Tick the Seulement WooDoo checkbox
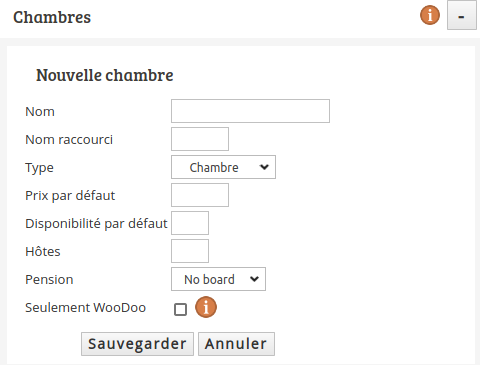Image resolution: width=480 pixels, height=365 pixels. coord(180,309)
